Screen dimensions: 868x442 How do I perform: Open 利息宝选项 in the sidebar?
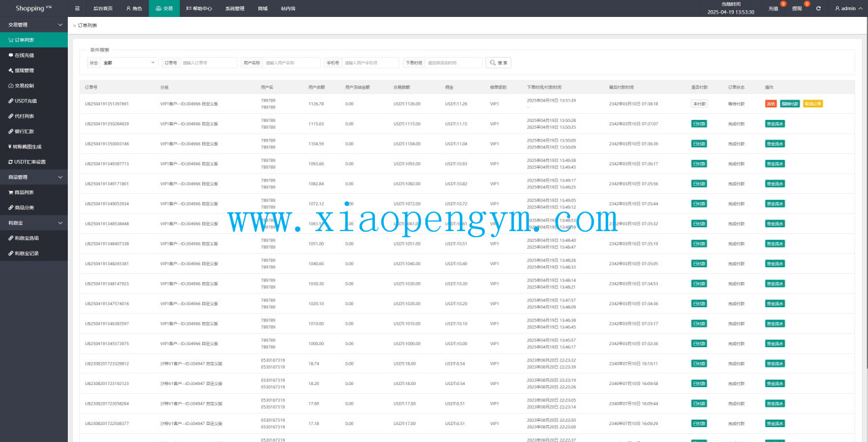(x=34, y=238)
